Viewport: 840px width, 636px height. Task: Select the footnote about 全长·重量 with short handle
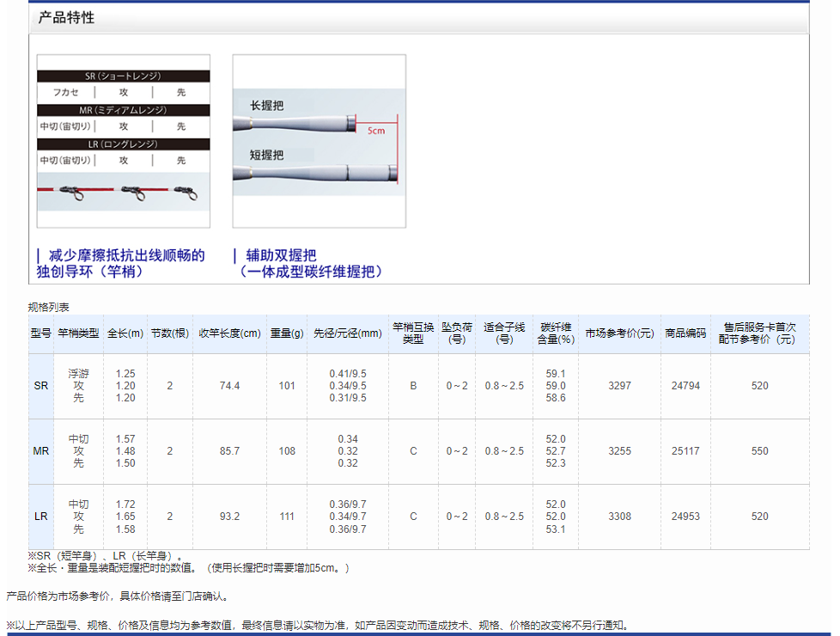tap(189, 568)
